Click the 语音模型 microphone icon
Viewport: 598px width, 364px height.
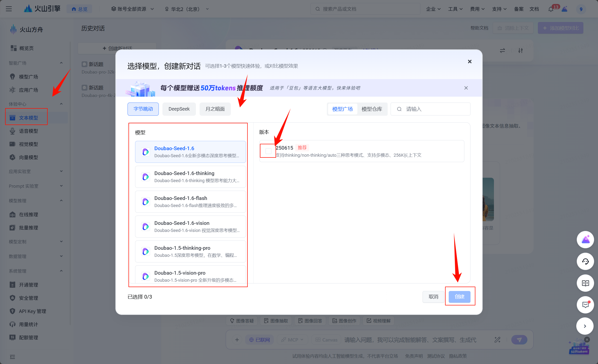point(12,131)
